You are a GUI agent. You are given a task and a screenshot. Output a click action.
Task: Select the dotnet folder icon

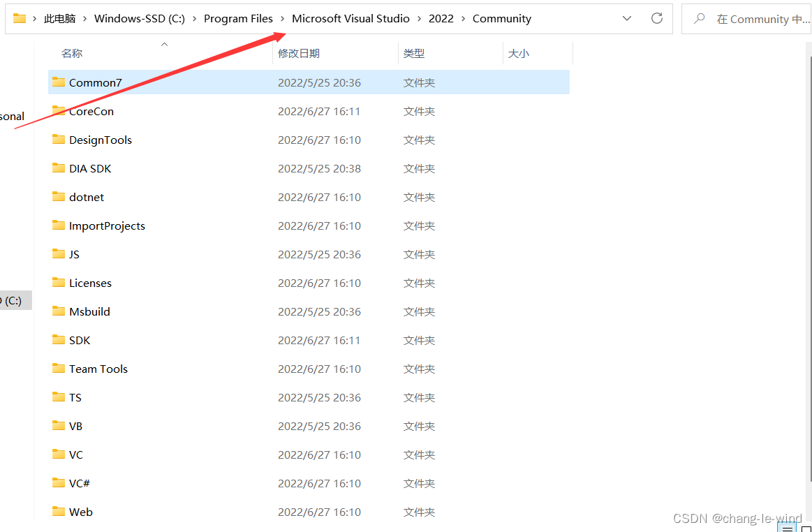coord(59,196)
